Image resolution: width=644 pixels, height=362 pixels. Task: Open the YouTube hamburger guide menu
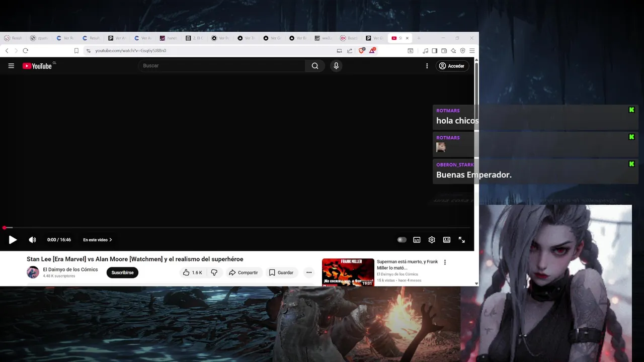click(11, 66)
